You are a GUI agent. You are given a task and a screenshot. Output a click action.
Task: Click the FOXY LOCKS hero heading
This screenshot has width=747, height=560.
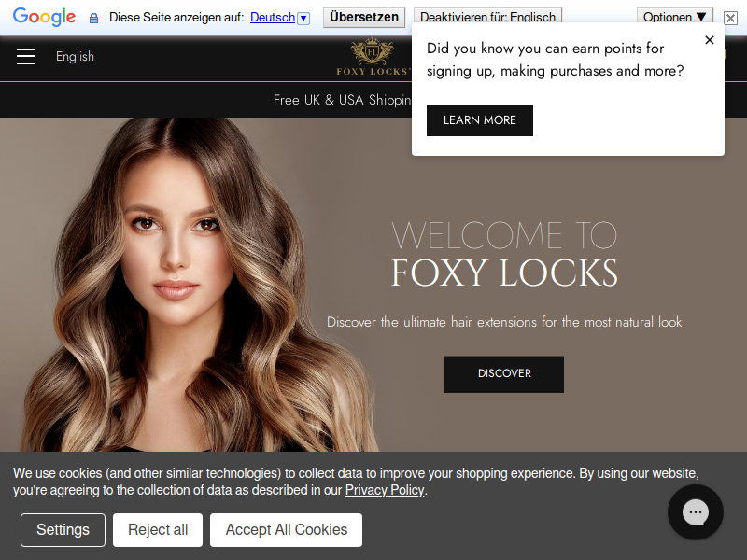coord(504,273)
